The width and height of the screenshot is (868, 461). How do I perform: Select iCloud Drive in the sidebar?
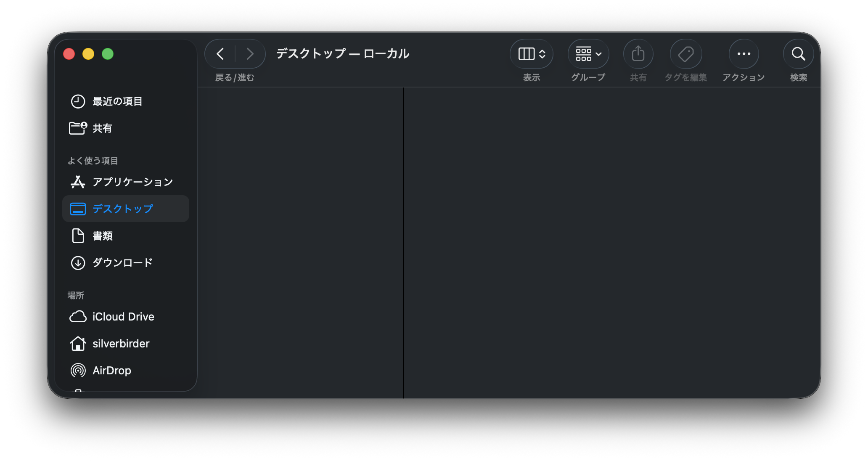(123, 316)
